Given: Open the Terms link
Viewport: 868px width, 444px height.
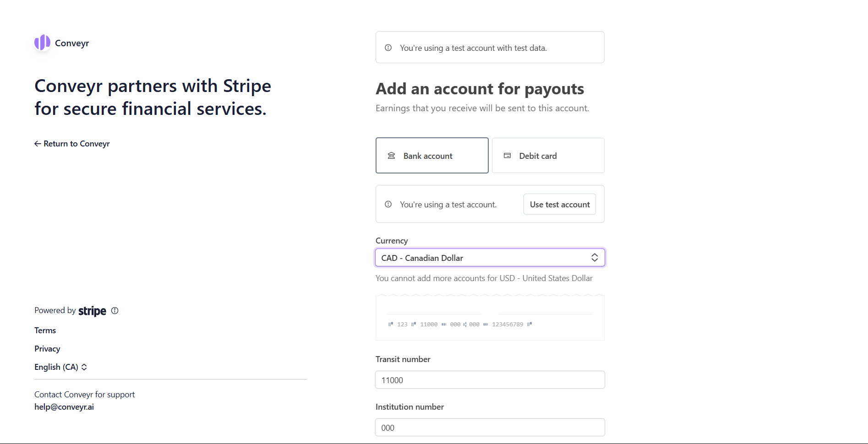Looking at the screenshot, I should pos(45,330).
